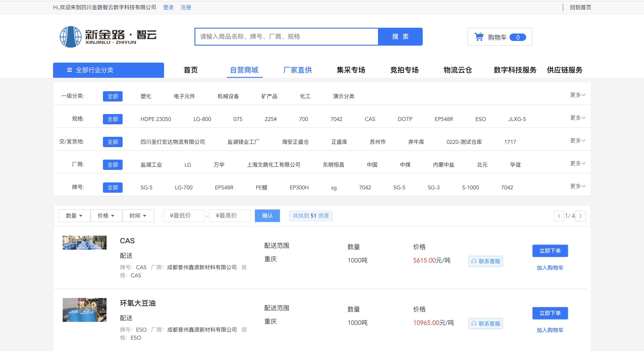Open the cart count badge showing 0
Screen dimensions: 644x351
518,37
